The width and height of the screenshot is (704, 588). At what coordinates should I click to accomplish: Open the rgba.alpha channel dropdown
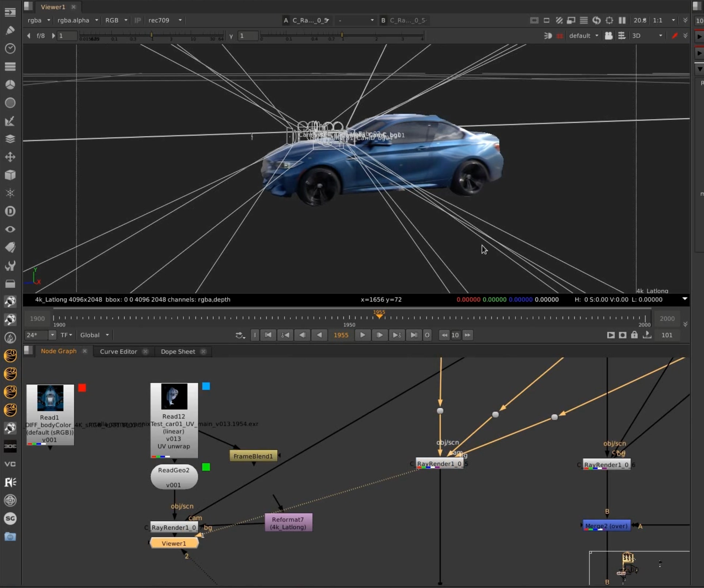(77, 20)
